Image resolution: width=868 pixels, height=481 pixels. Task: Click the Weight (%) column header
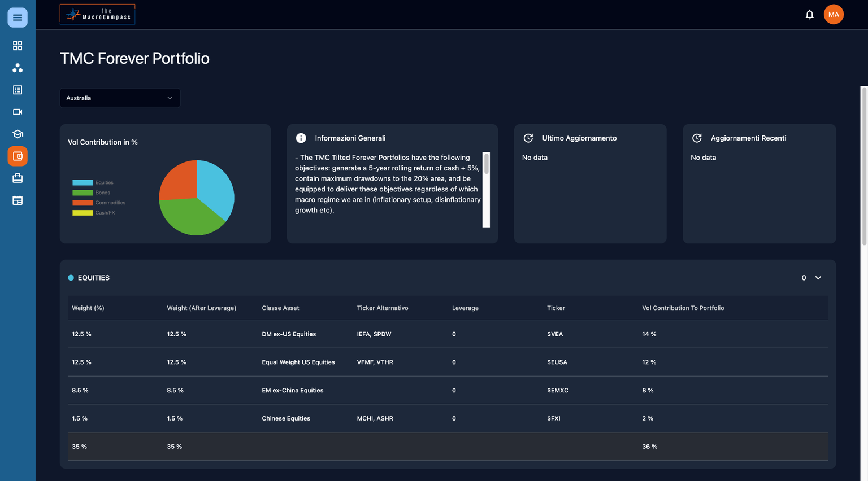coord(88,308)
